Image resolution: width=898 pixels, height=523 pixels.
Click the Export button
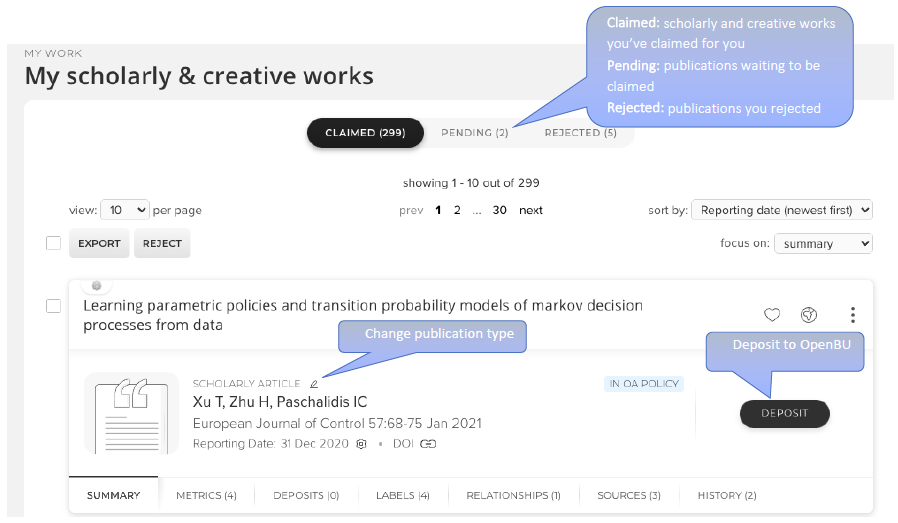click(x=99, y=243)
